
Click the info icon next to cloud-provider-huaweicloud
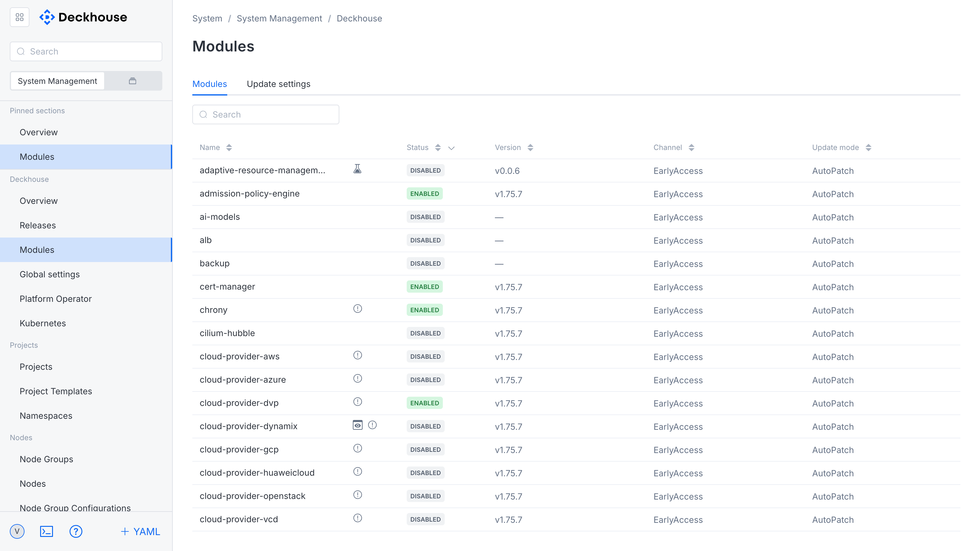pos(358,471)
